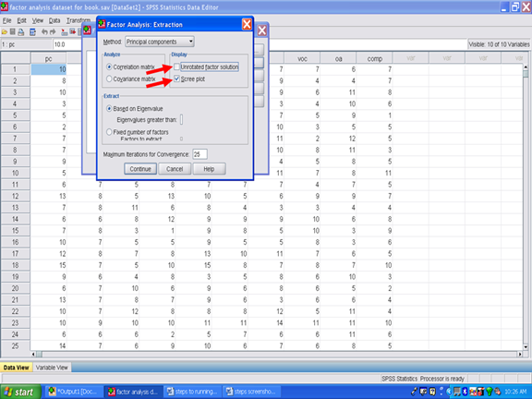Select row number 12 header
Image resolution: width=532 pixels, height=399 pixels.
coord(16,196)
